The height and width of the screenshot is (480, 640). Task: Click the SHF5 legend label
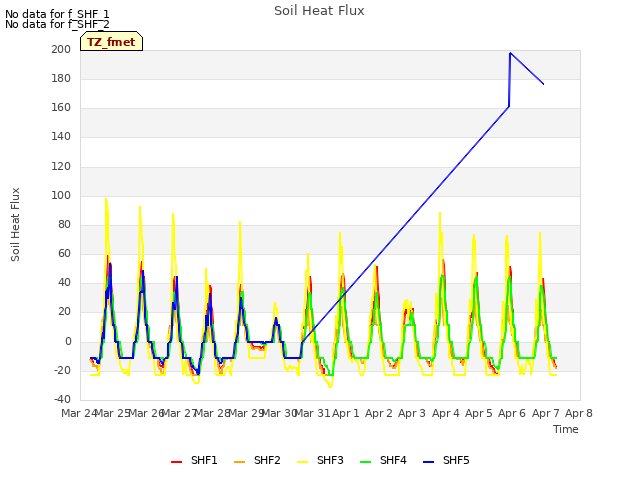click(456, 460)
